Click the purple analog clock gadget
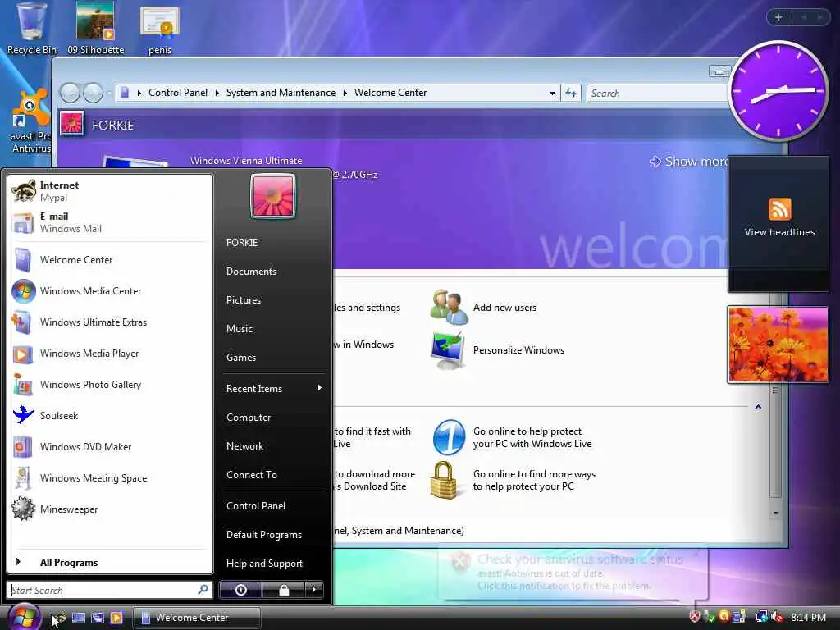This screenshot has height=630, width=840. pyautogui.click(x=778, y=90)
